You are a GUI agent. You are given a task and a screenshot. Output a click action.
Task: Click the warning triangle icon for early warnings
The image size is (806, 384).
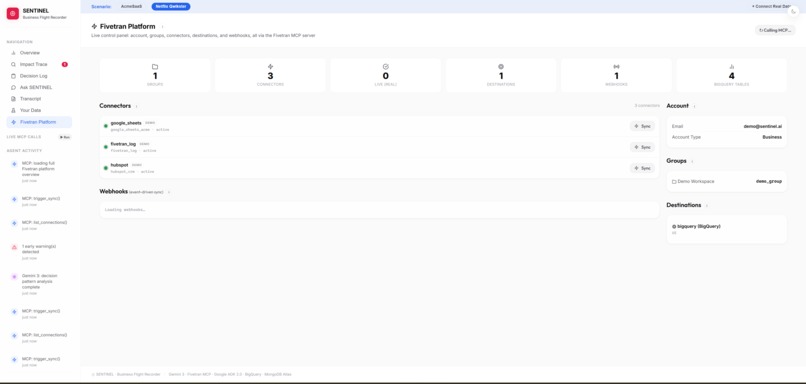tap(14, 247)
